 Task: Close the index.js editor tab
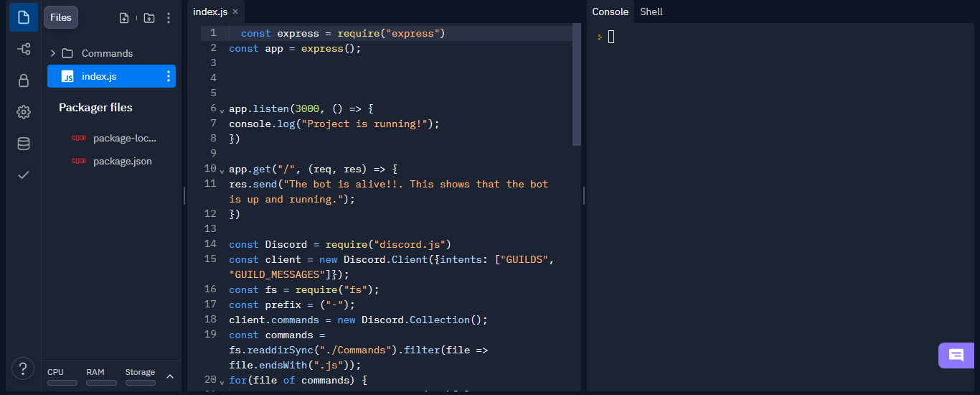[235, 11]
